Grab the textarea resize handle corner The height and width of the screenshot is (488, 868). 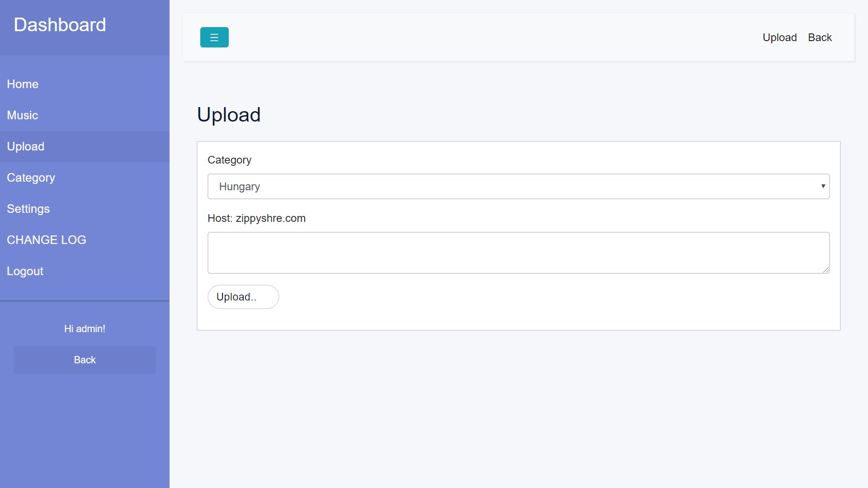point(826,270)
